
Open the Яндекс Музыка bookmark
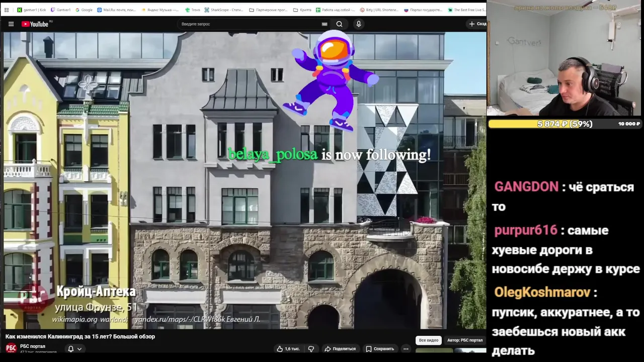coord(160,10)
